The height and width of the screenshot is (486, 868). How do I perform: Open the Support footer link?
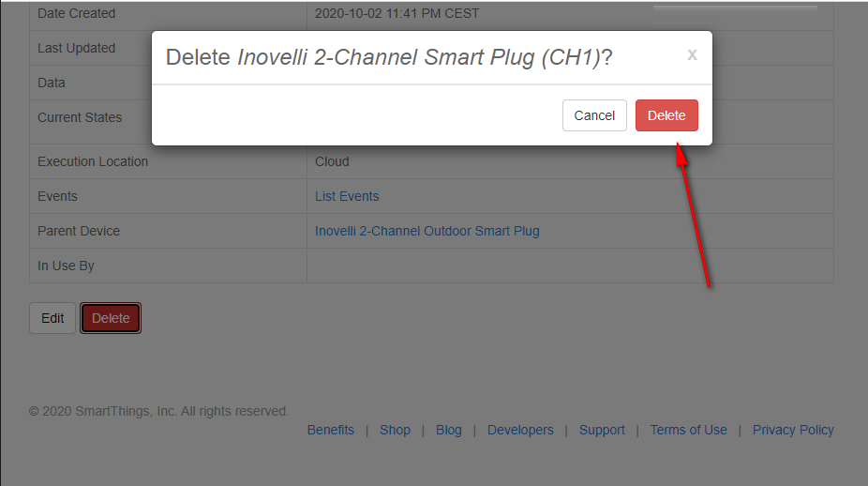tap(602, 430)
